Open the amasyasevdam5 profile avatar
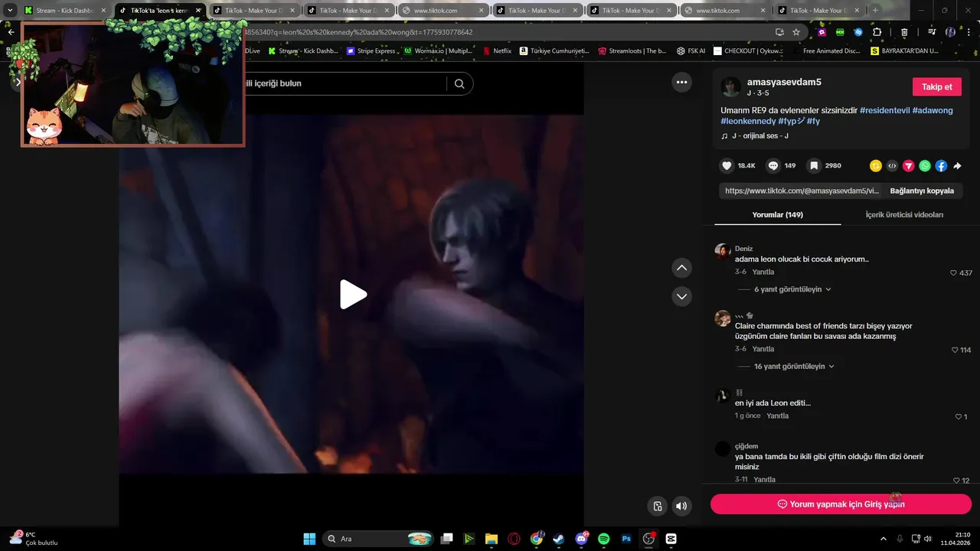 (x=731, y=86)
